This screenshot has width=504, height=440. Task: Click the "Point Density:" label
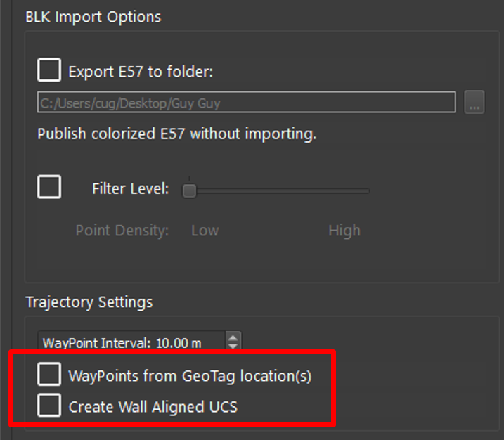click(x=122, y=231)
